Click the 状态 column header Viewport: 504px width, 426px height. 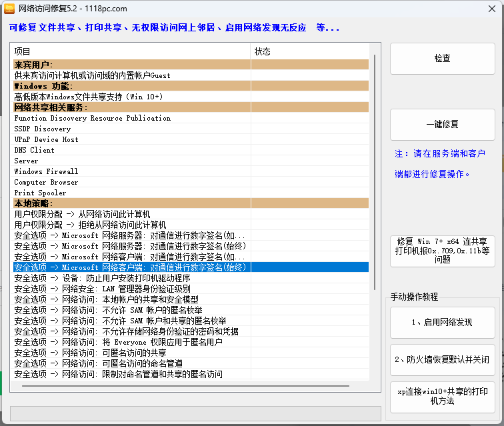click(310, 51)
